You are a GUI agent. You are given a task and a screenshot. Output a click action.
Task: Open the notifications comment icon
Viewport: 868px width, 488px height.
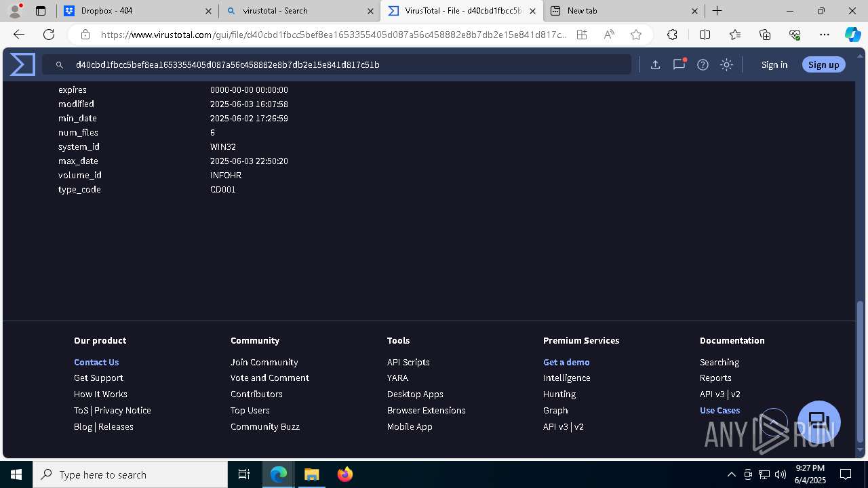pos(679,64)
